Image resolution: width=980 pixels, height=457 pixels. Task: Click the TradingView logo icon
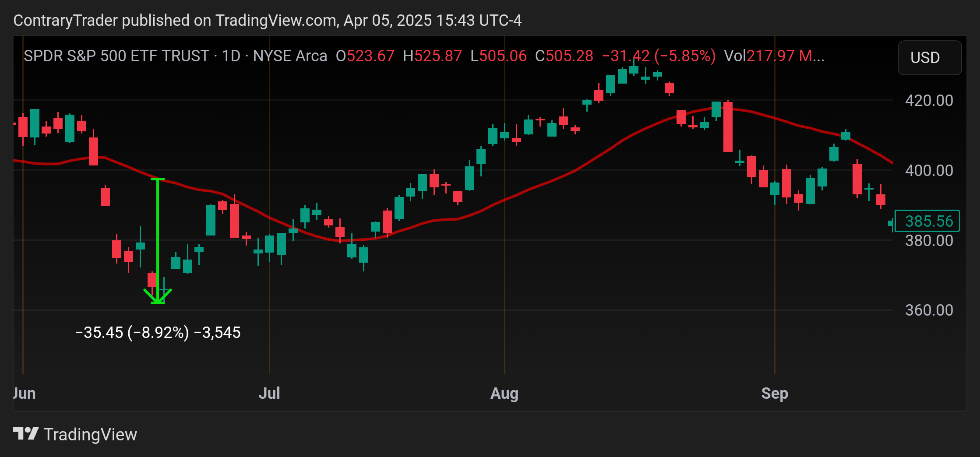point(26,434)
